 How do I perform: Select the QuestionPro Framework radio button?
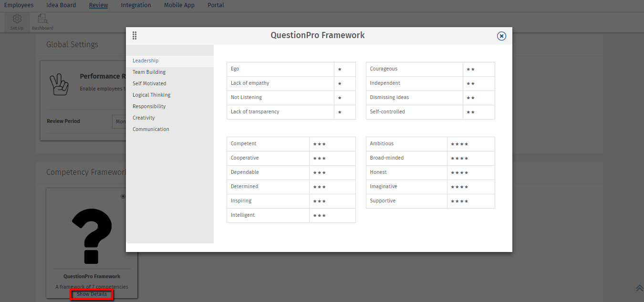(x=123, y=196)
